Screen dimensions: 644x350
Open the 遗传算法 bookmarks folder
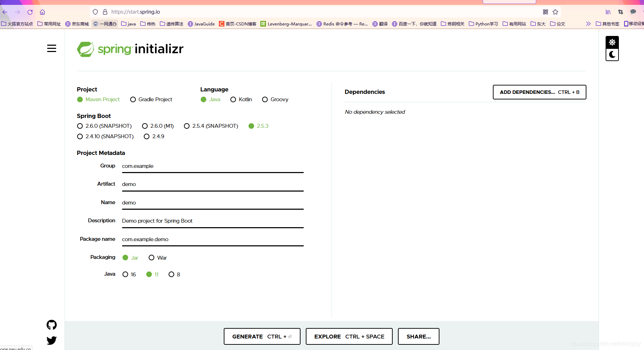[x=171, y=24]
